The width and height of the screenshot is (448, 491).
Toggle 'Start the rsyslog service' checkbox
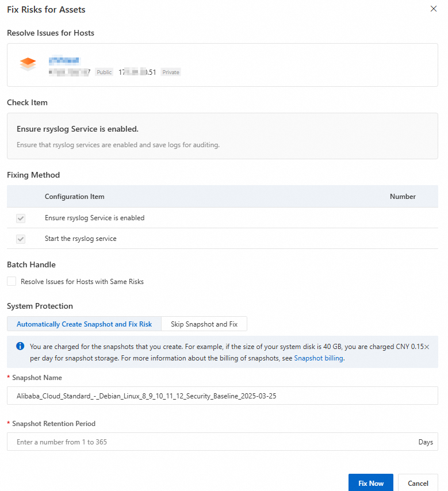pyautogui.click(x=21, y=239)
